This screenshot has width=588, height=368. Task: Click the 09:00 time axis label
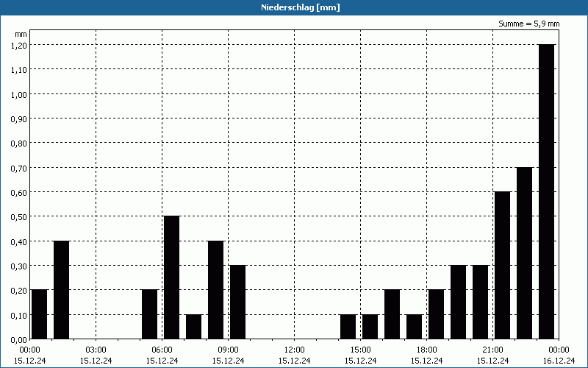coord(228,350)
